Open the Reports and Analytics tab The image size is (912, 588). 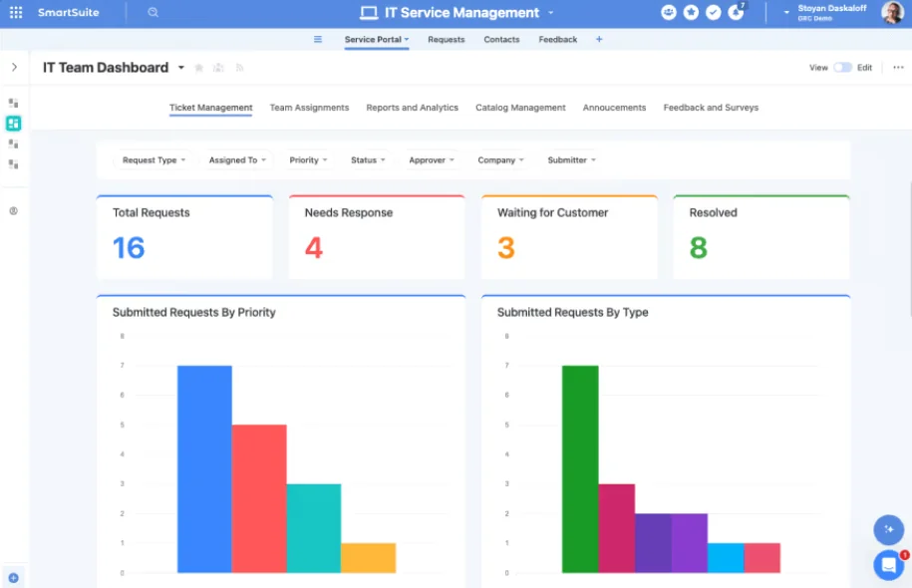[412, 108]
